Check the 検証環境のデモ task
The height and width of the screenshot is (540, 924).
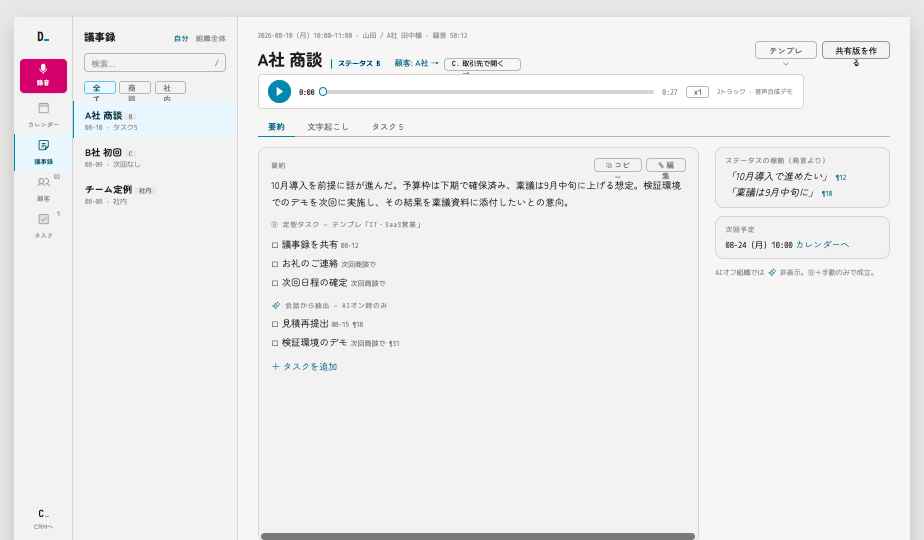click(275, 343)
